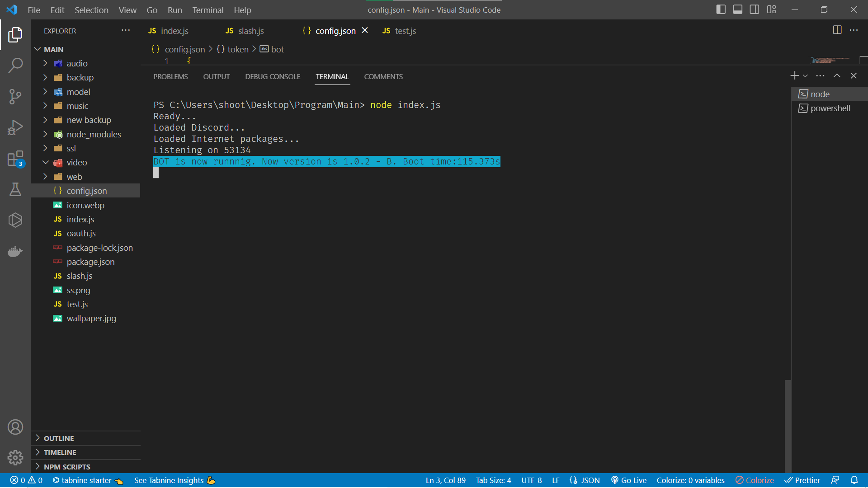Screen dimensions: 868x488
Task: Open the new terminal launch profile dropdown
Action: (x=806, y=76)
